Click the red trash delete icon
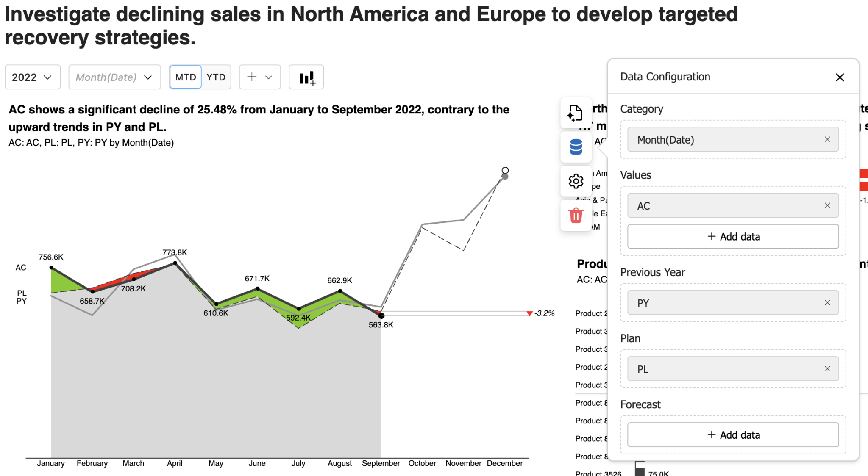 coord(575,215)
